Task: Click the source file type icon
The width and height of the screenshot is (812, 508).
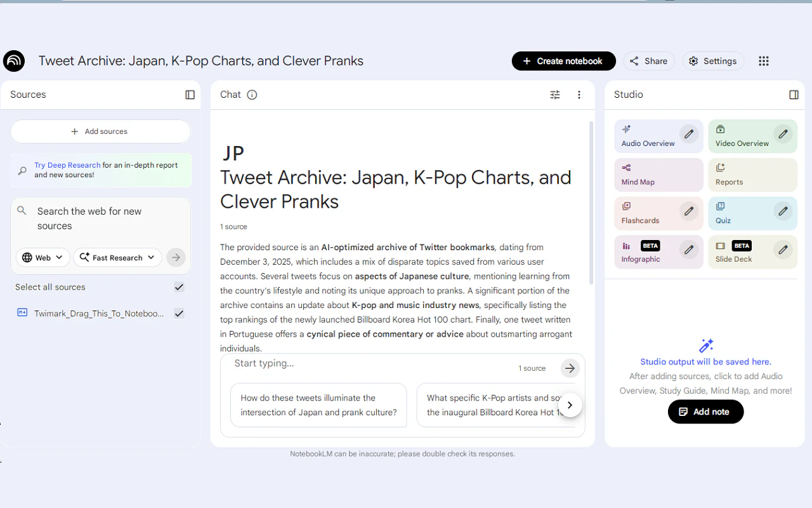Action: pyautogui.click(x=22, y=313)
